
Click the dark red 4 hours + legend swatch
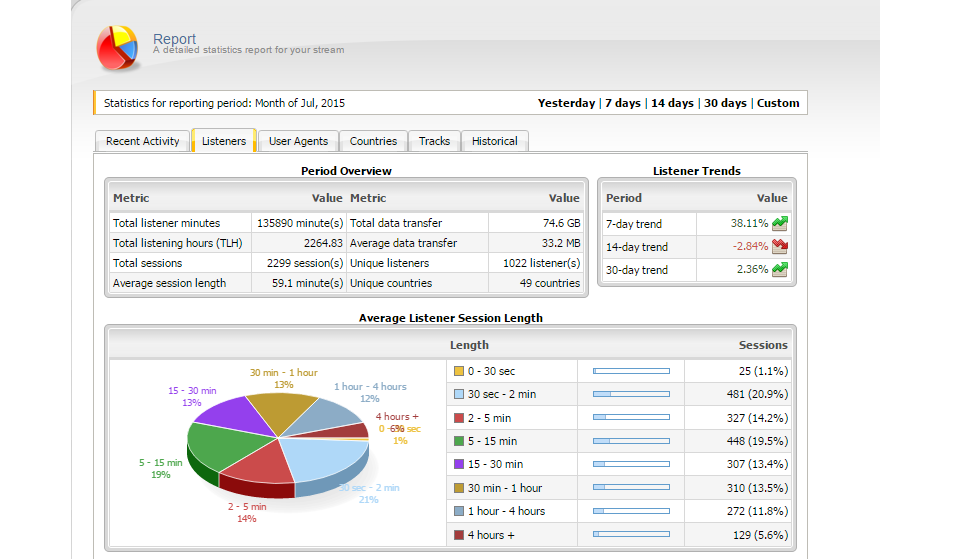point(459,535)
